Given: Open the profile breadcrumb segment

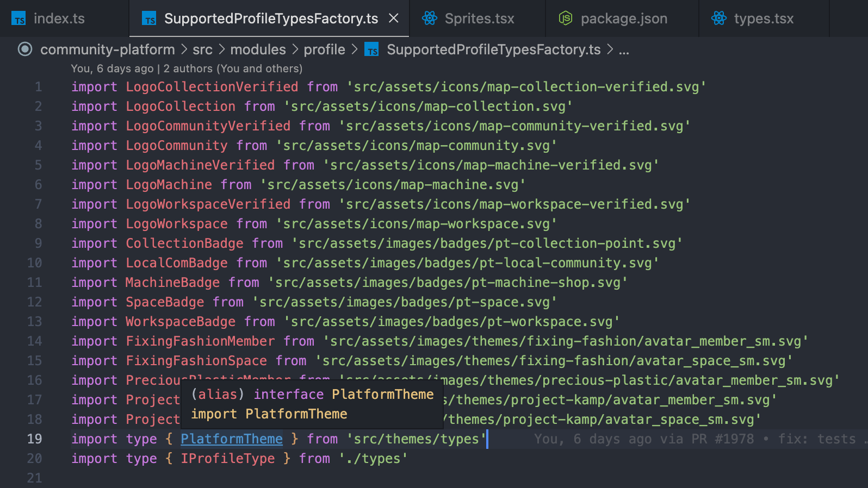Looking at the screenshot, I should click(x=324, y=49).
